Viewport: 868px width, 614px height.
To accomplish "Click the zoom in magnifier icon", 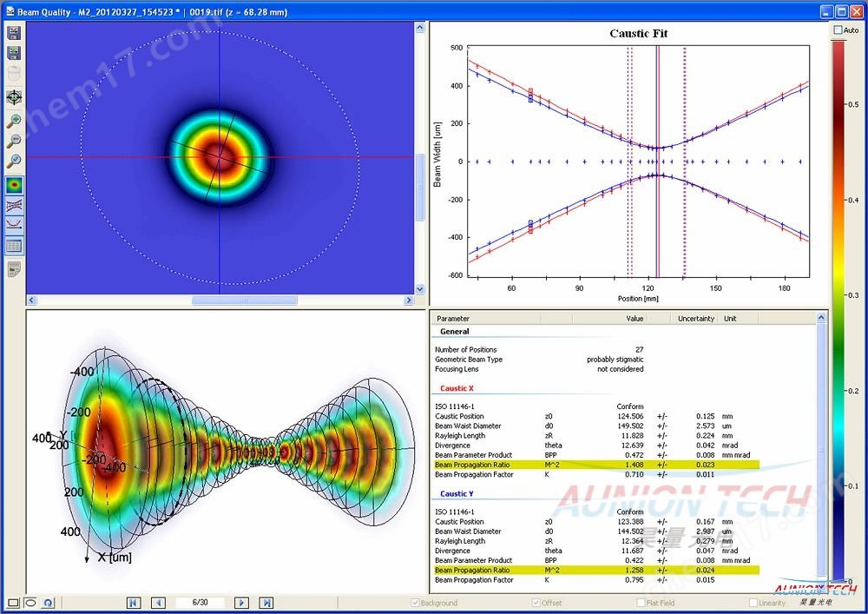I will click(14, 121).
